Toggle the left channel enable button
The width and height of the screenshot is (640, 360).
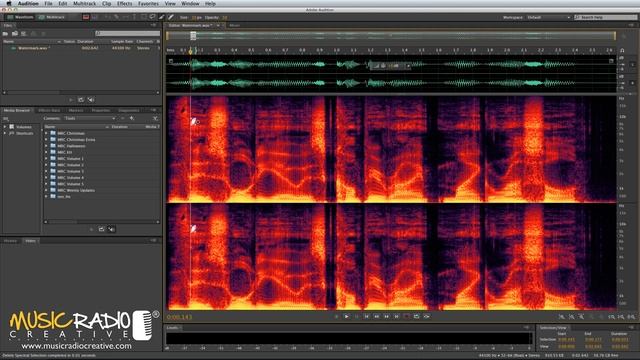[x=633, y=64]
